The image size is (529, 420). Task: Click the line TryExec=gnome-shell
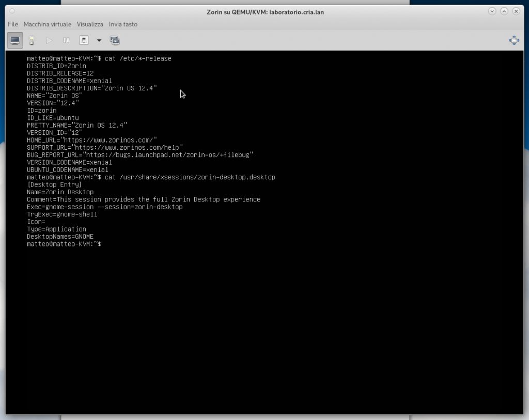62,214
